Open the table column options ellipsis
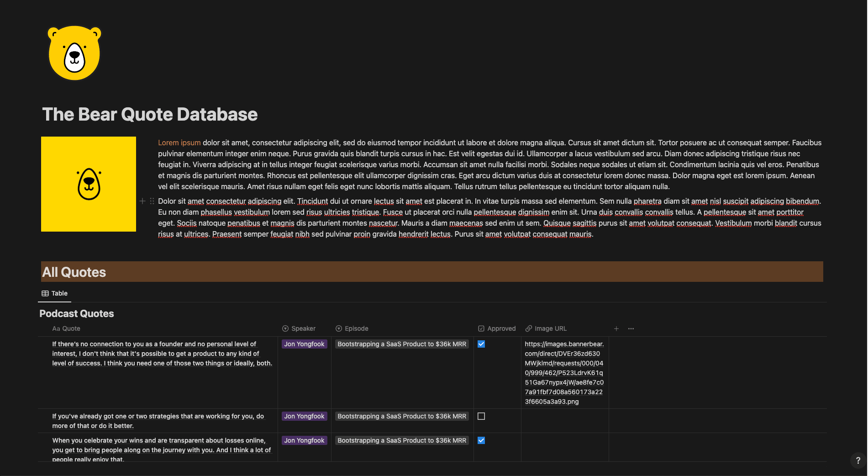Screen dimensions: 868x476 631,328
